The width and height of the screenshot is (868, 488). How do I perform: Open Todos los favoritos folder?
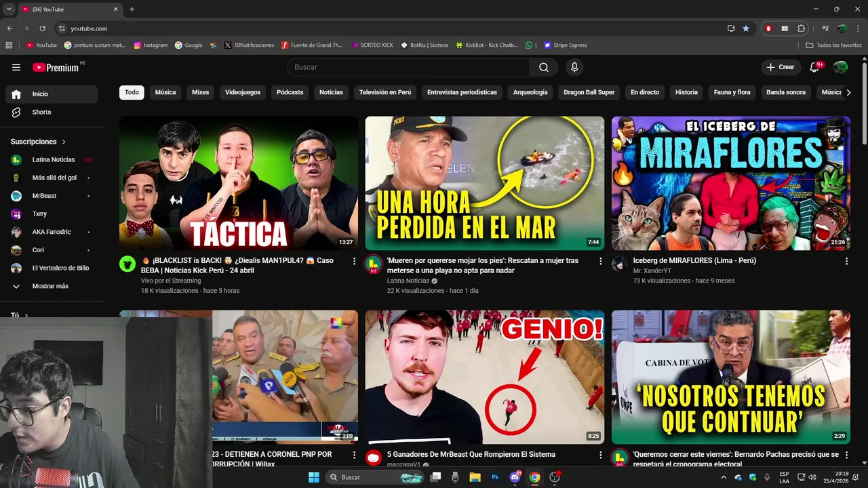(834, 45)
